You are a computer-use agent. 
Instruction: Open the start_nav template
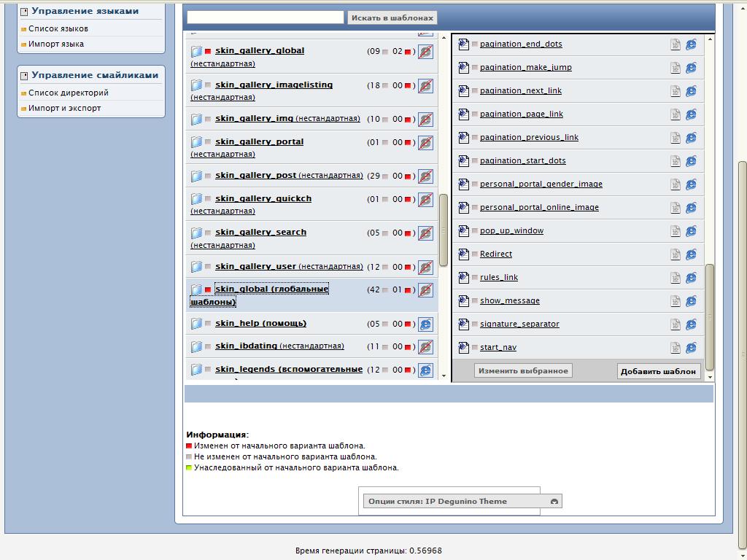(x=498, y=347)
